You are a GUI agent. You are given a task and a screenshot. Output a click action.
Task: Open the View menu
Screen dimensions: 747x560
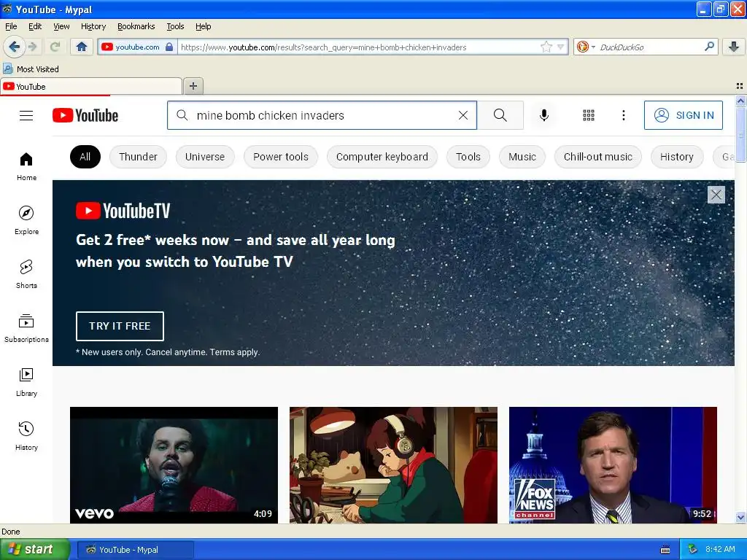pos(61,26)
